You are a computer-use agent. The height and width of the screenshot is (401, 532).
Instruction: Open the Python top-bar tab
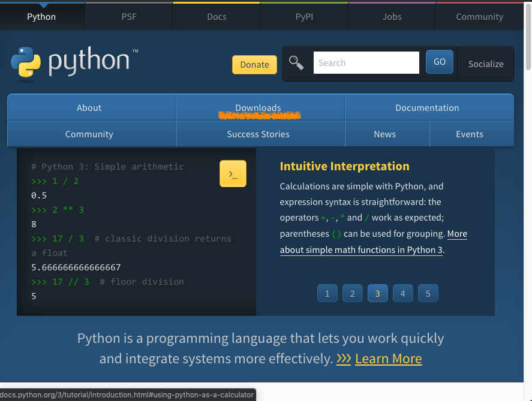41,17
